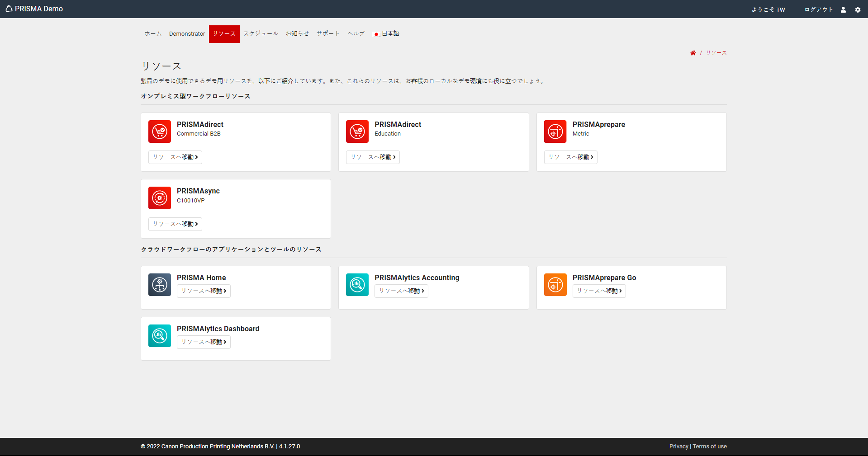This screenshot has height=456, width=868.
Task: Click the Education subtitle
Action: pos(388,134)
